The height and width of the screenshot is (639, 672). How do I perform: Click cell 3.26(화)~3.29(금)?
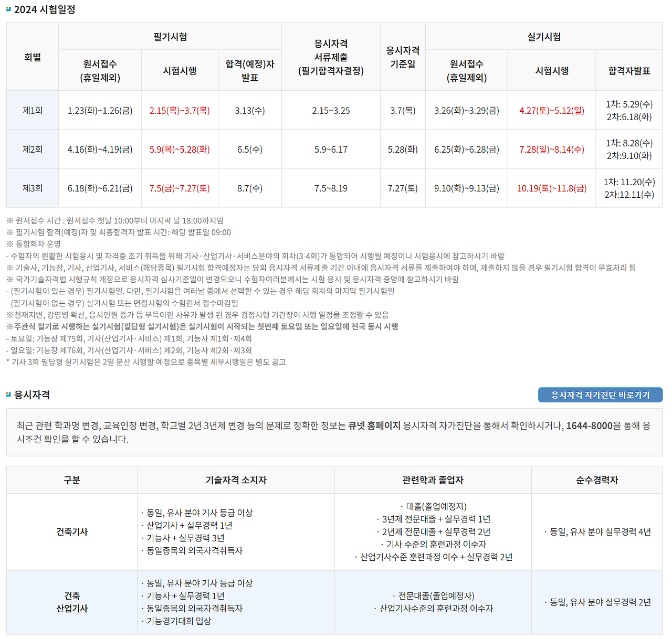467,110
